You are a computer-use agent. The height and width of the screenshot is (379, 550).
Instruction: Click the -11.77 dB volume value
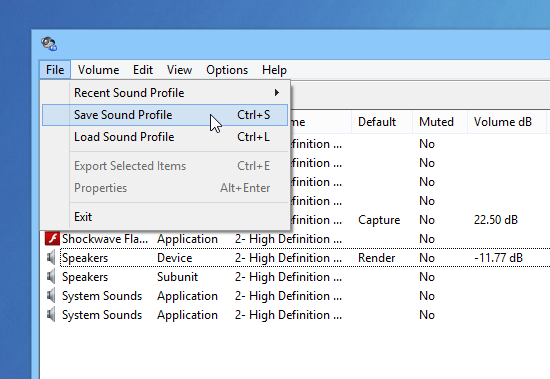pyautogui.click(x=498, y=258)
